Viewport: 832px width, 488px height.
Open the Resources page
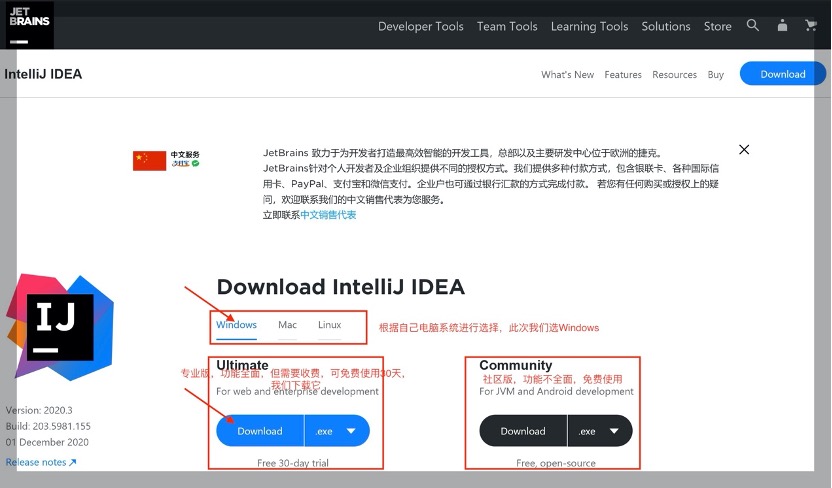[674, 75]
